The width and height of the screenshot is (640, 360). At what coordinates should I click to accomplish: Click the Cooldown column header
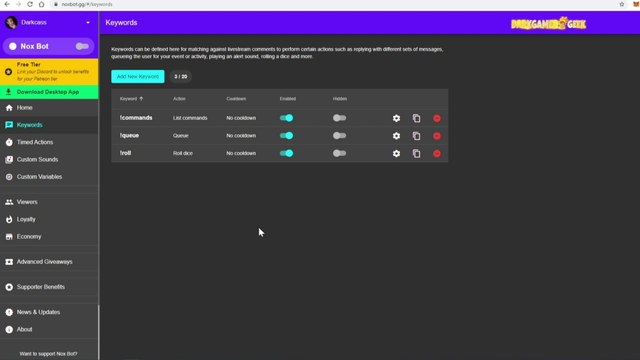(x=236, y=99)
